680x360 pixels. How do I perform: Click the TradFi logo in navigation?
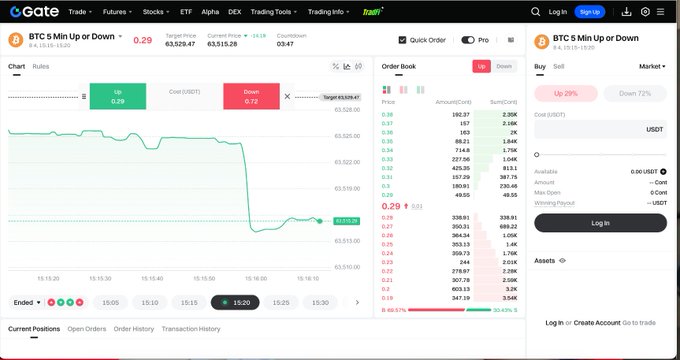click(373, 12)
